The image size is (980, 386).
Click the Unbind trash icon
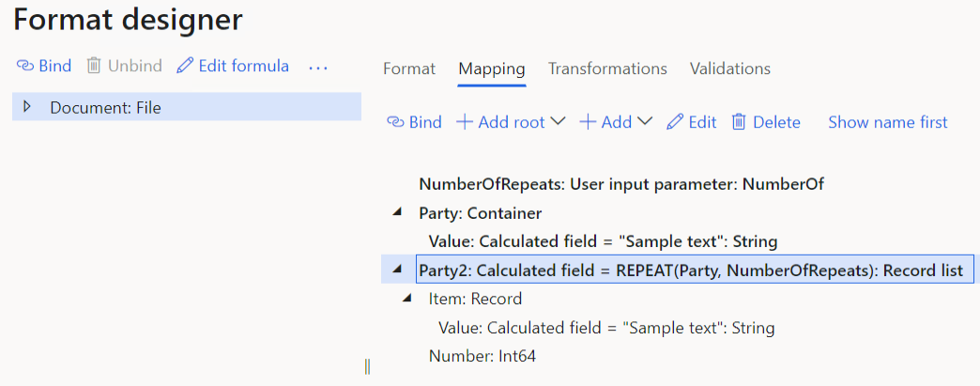[94, 66]
